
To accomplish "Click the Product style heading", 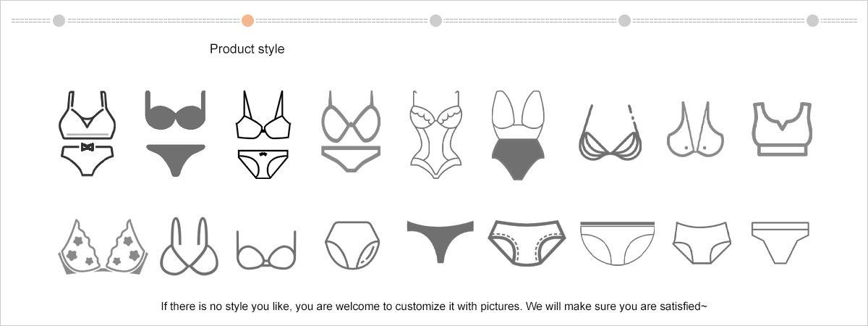I will [x=247, y=49].
